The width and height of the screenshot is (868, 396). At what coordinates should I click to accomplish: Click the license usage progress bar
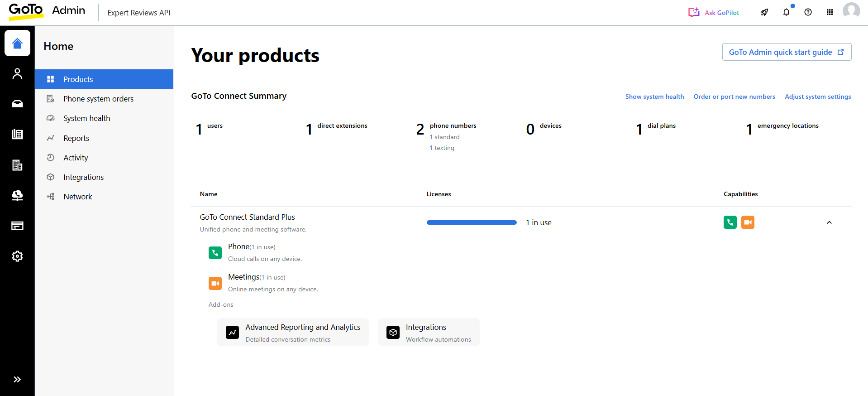[472, 222]
